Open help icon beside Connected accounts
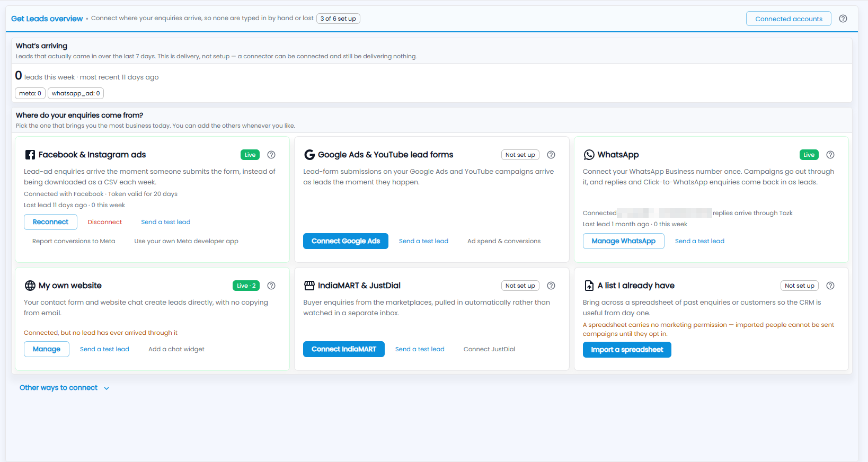Screen dimensions: 868x462 [843, 19]
